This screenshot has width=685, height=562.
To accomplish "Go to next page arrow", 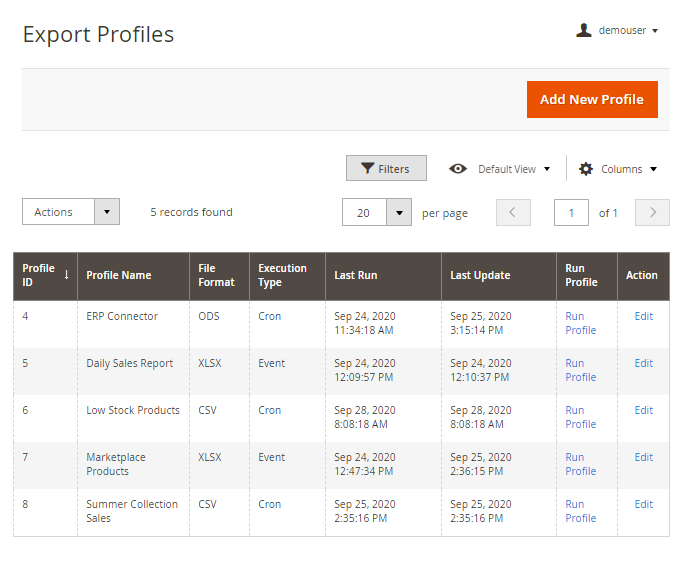I will coord(653,213).
